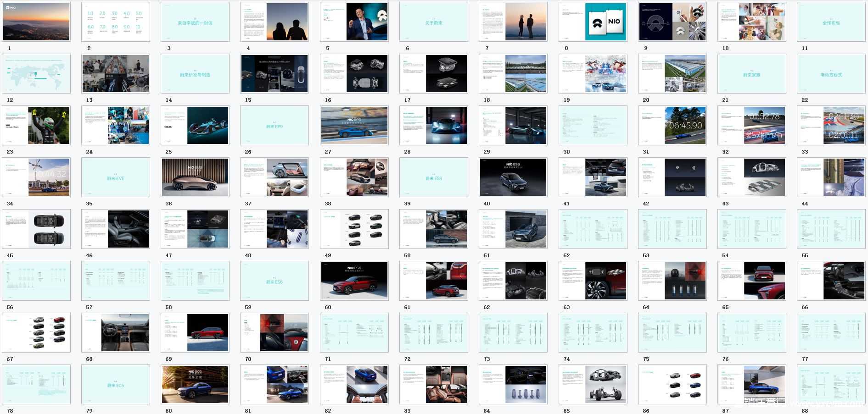Screen dimensions: 868x414
Task: Open slide 6 titled 关于蔚来
Action: 434,22
